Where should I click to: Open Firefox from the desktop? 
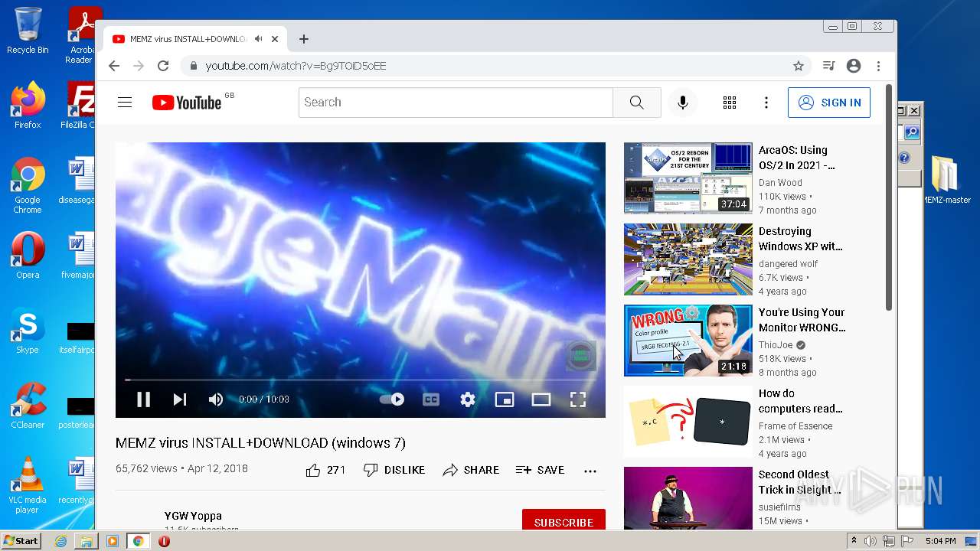[28, 105]
